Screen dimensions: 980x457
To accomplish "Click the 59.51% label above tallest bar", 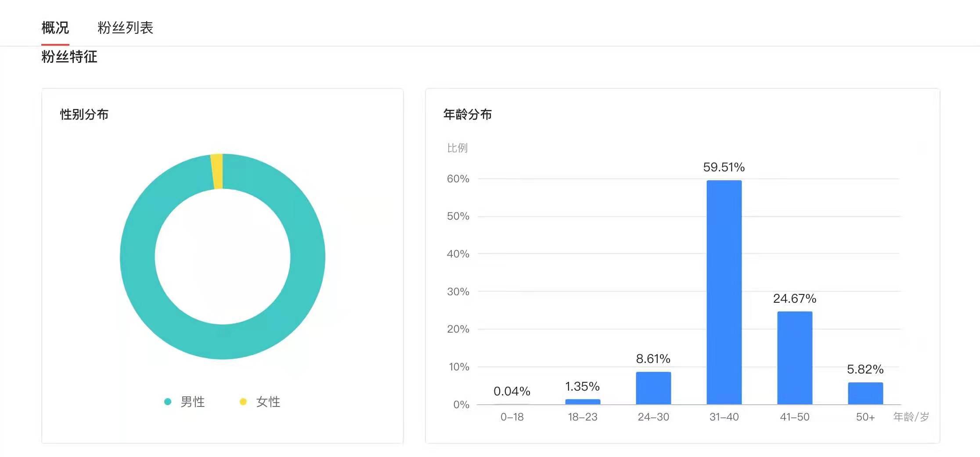I will point(724,167).
